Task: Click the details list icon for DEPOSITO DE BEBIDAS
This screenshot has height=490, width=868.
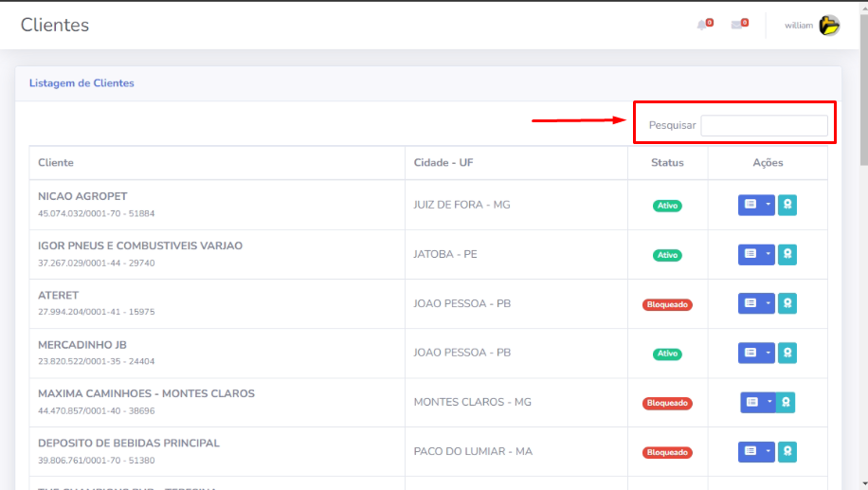Action: point(750,451)
